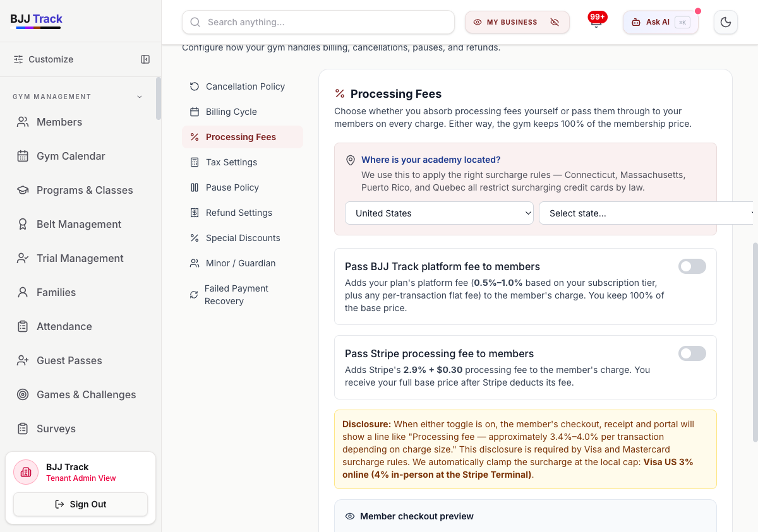Click the Search anything input field
This screenshot has width=758, height=532.
[318, 22]
